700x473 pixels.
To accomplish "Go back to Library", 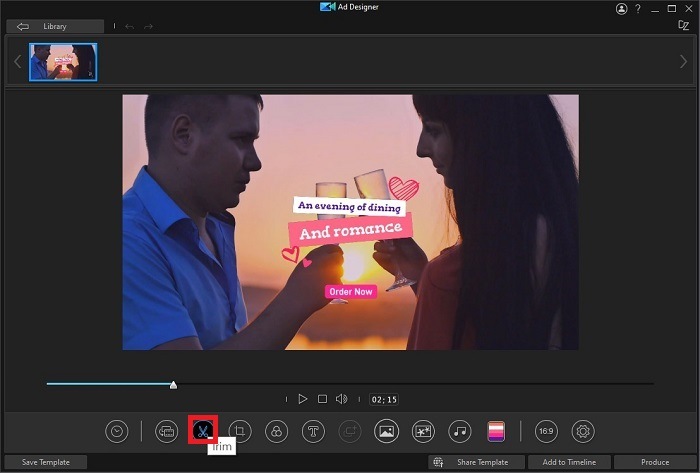I will pyautogui.click(x=54, y=26).
